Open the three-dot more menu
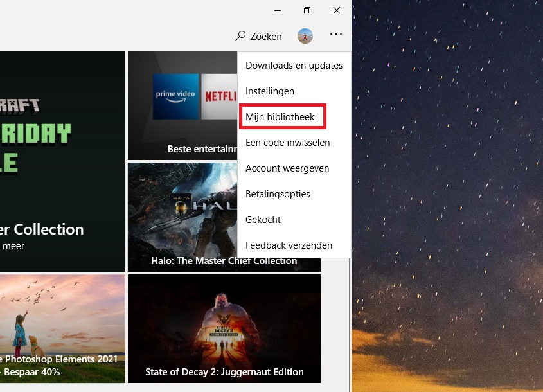 336,34
